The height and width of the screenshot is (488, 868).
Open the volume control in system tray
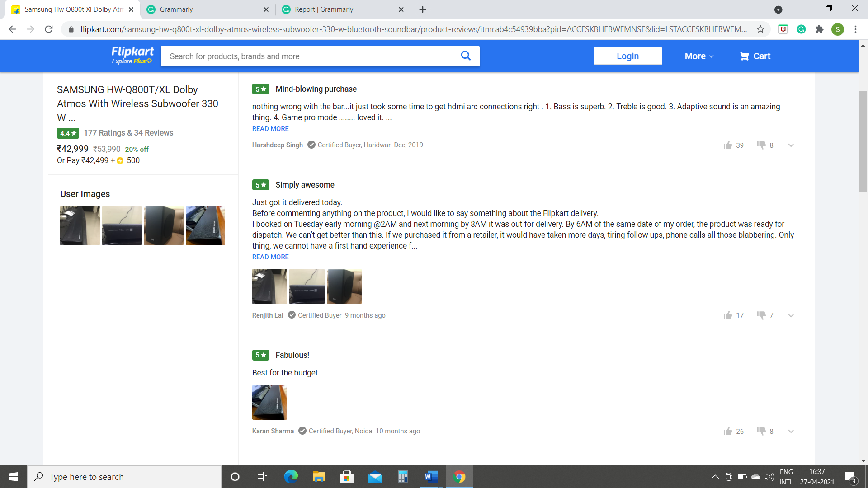769,477
